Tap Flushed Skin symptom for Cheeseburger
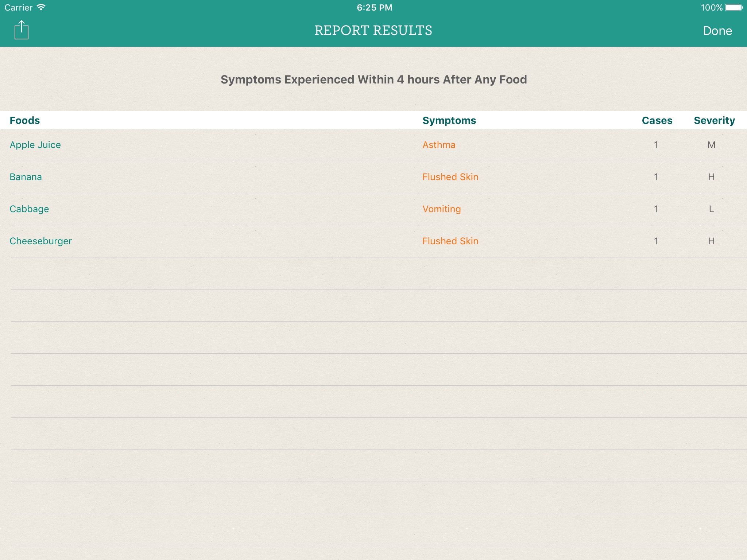 [x=450, y=241]
